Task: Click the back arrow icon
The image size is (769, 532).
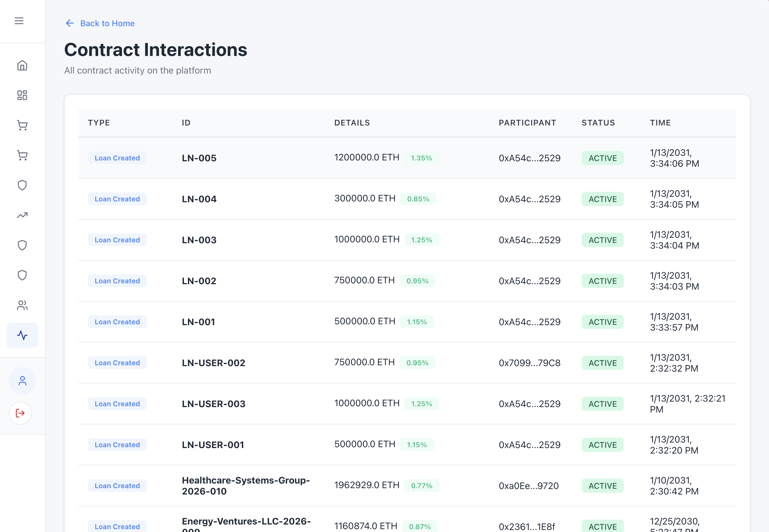Action: pyautogui.click(x=70, y=23)
